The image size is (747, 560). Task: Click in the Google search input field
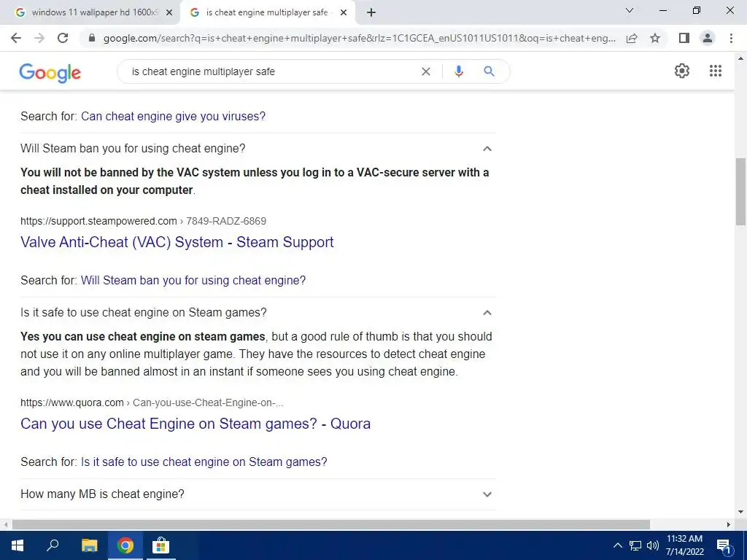click(271, 71)
